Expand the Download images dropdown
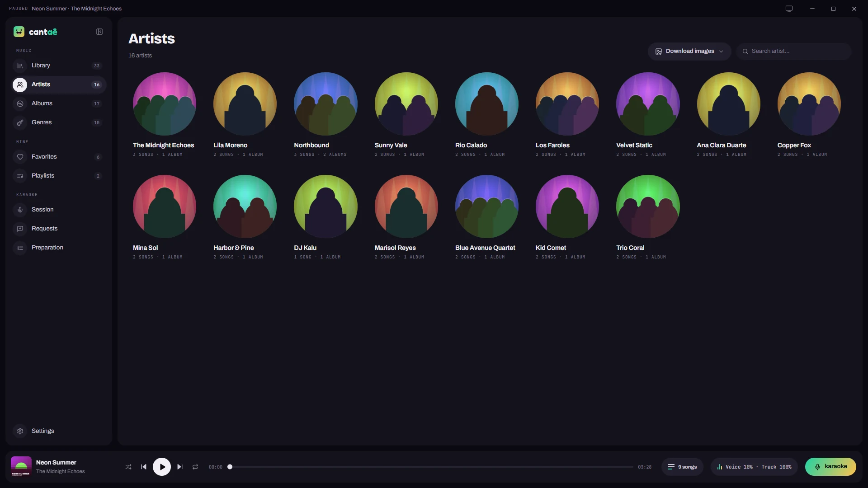Image resolution: width=868 pixels, height=488 pixels. (x=689, y=51)
